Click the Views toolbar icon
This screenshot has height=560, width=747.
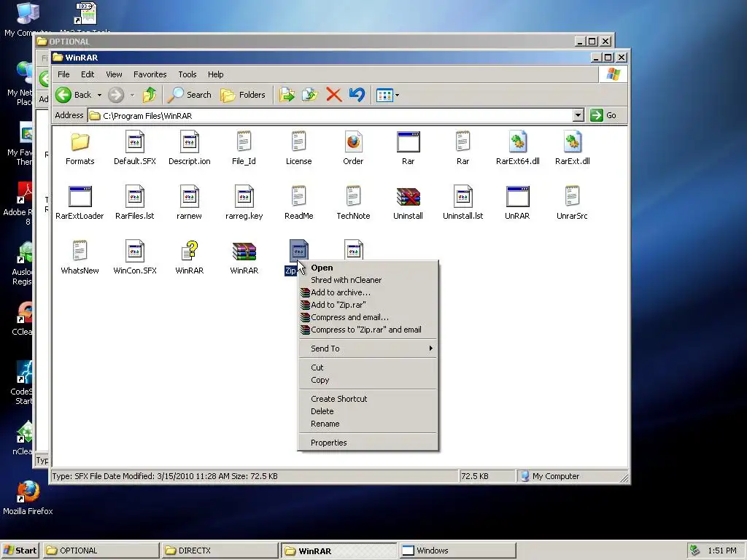point(384,96)
